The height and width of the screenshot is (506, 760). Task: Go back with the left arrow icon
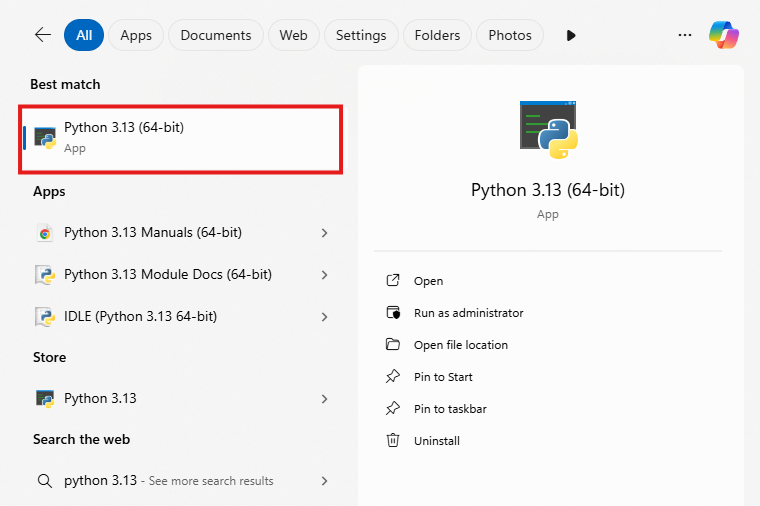click(43, 35)
